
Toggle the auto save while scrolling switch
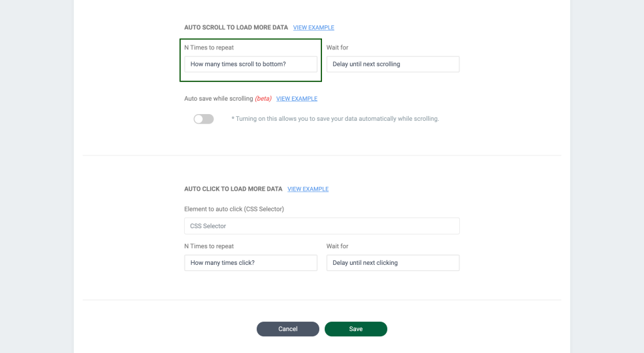click(203, 119)
